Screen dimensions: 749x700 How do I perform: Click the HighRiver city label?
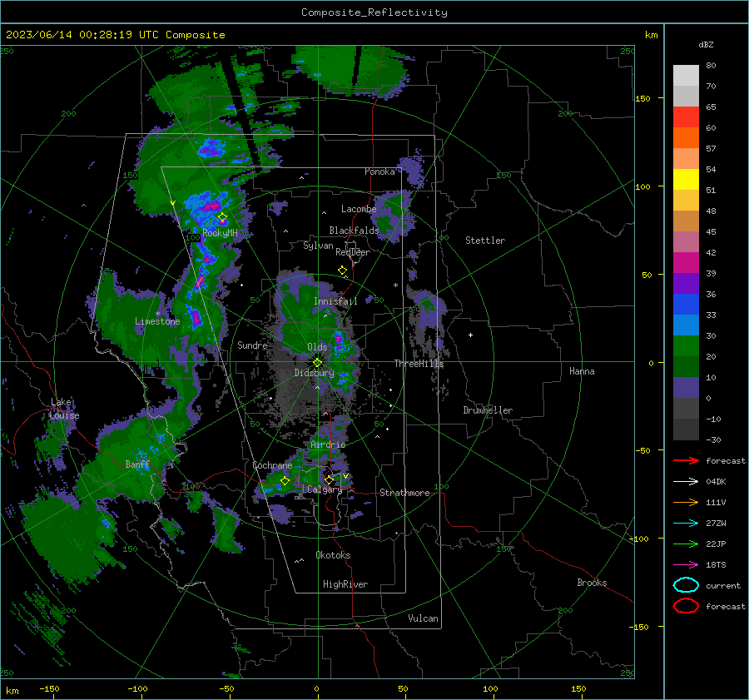(345, 585)
